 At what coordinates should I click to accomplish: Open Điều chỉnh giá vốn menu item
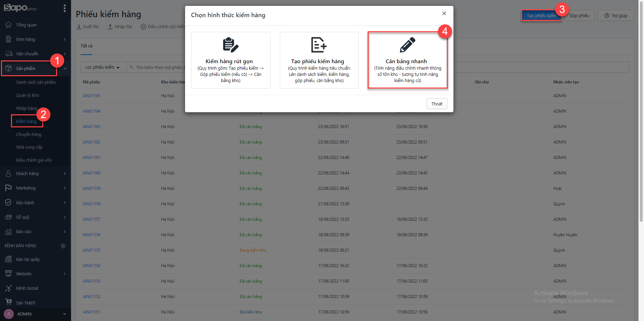[x=34, y=160]
